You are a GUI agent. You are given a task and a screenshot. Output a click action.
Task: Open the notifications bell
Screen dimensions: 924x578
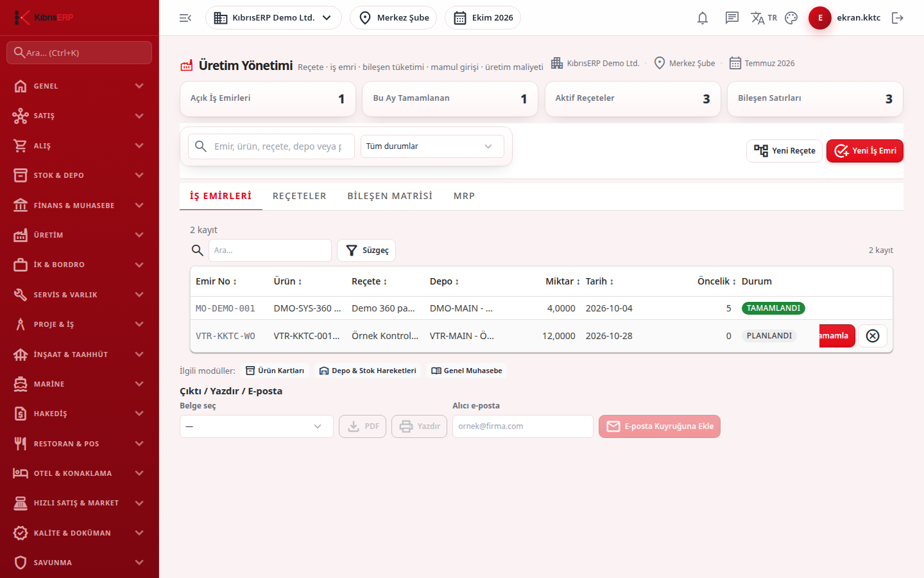tap(703, 18)
